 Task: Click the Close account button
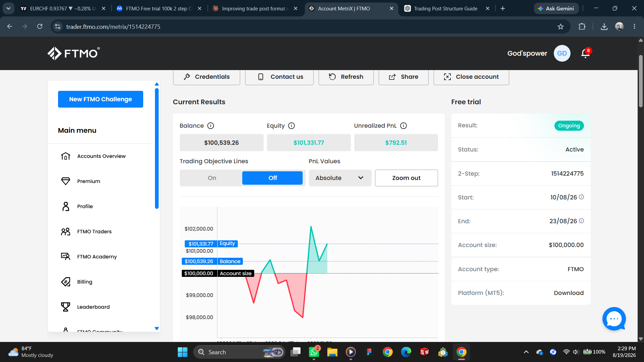(471, 77)
